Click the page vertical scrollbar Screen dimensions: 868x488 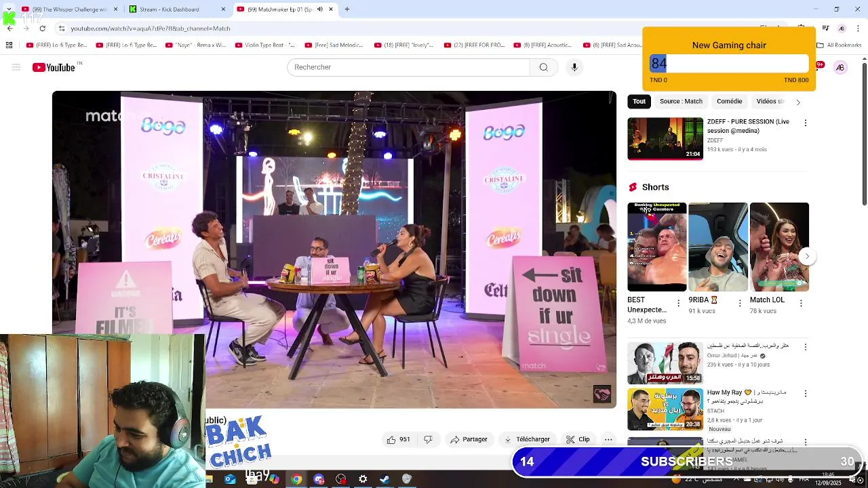(864, 134)
